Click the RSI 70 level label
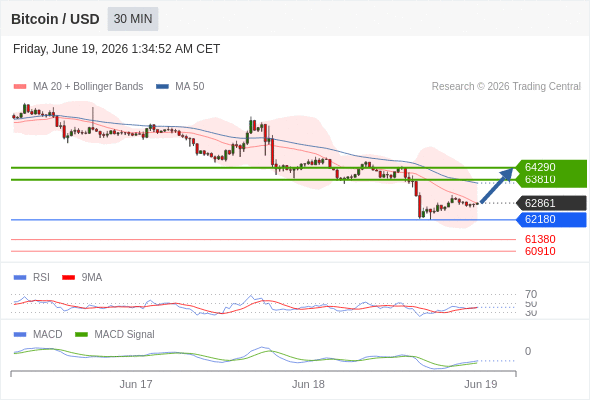590x400 pixels. click(531, 294)
